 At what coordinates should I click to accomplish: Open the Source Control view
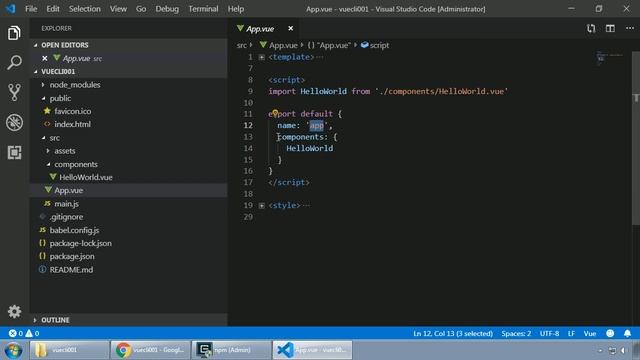(x=14, y=92)
